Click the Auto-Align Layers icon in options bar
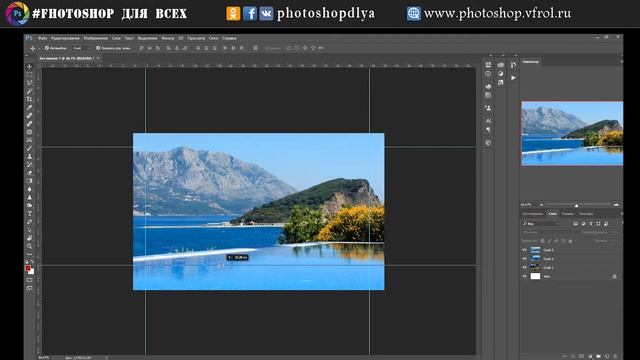Screen dimensions: 640x360 [x=255, y=48]
